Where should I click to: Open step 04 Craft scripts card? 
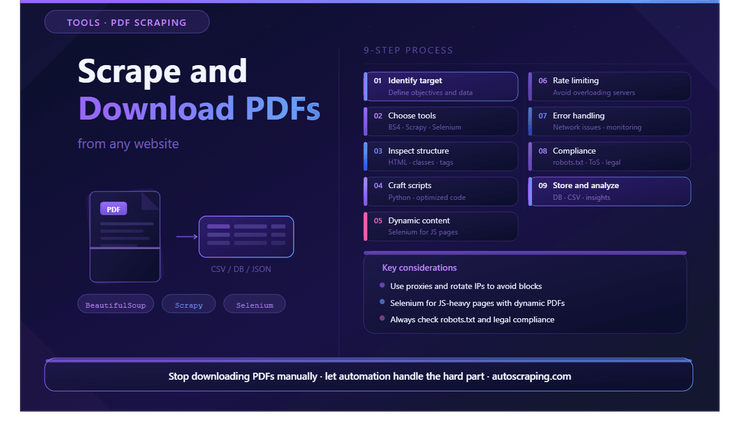tap(441, 191)
